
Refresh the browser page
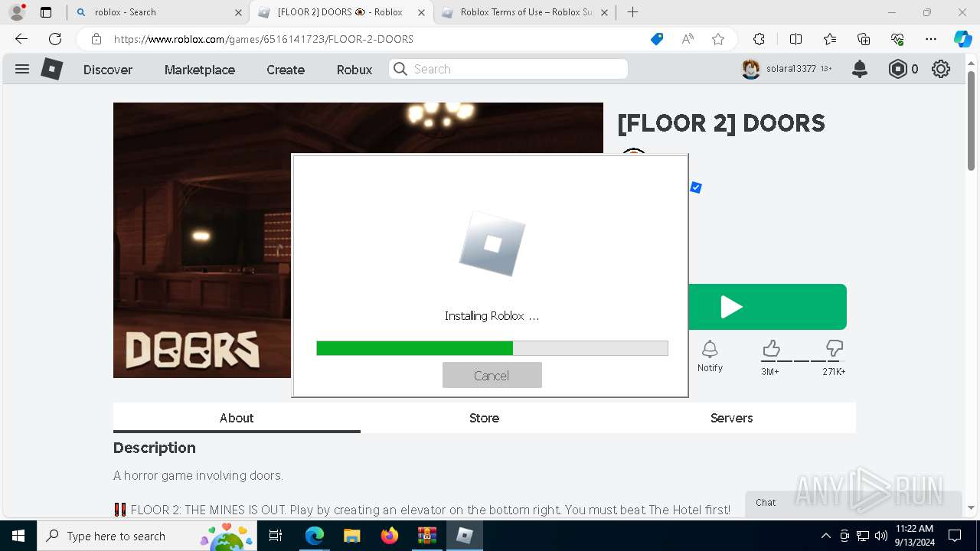[x=55, y=39]
